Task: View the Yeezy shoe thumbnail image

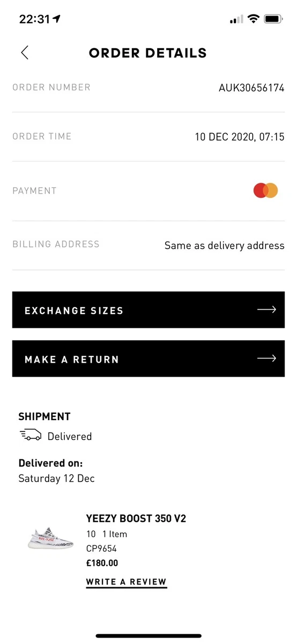Action: pos(51,538)
